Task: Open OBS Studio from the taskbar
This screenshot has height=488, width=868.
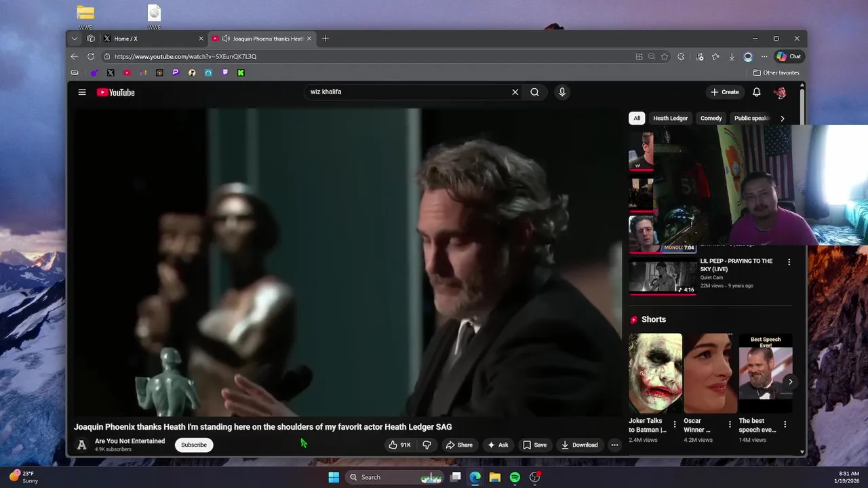Action: tap(534, 477)
